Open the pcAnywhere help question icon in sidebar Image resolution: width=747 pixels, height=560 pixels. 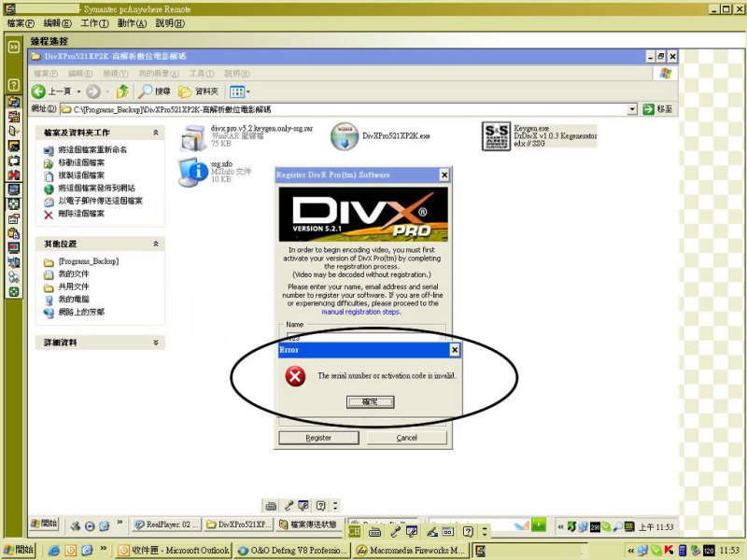pyautogui.click(x=14, y=85)
